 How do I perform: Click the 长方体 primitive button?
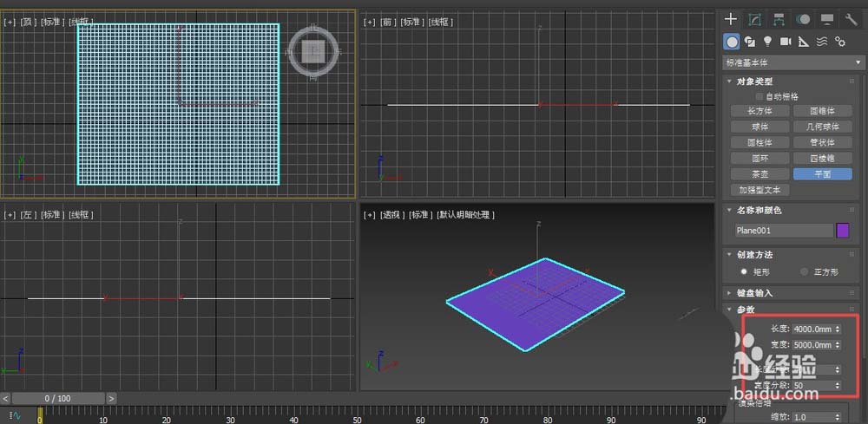pos(760,111)
